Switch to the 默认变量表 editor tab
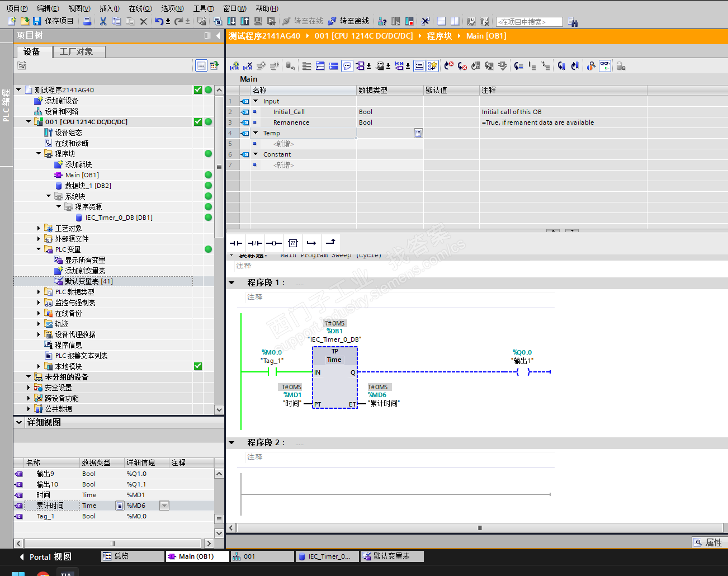728x576 pixels. pyautogui.click(x=391, y=556)
